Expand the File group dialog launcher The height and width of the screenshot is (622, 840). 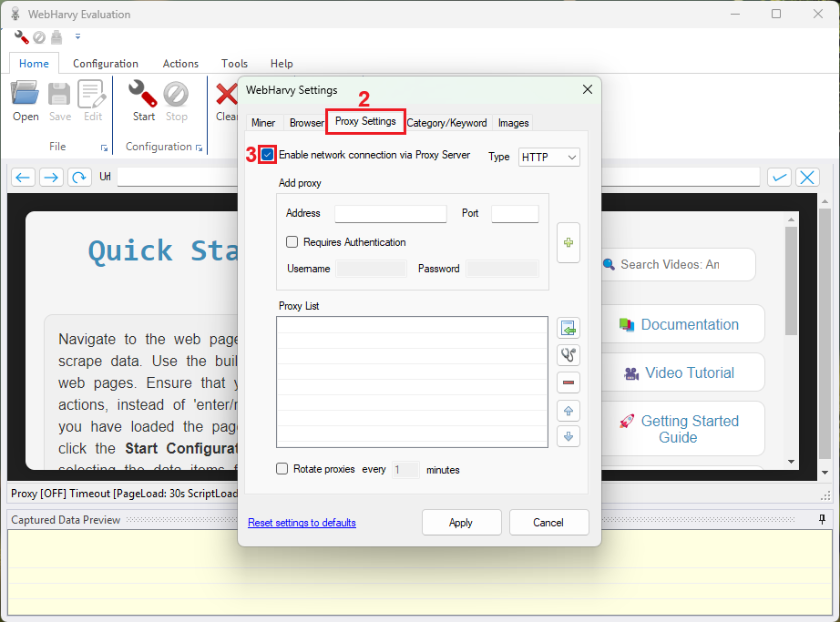coord(105,148)
